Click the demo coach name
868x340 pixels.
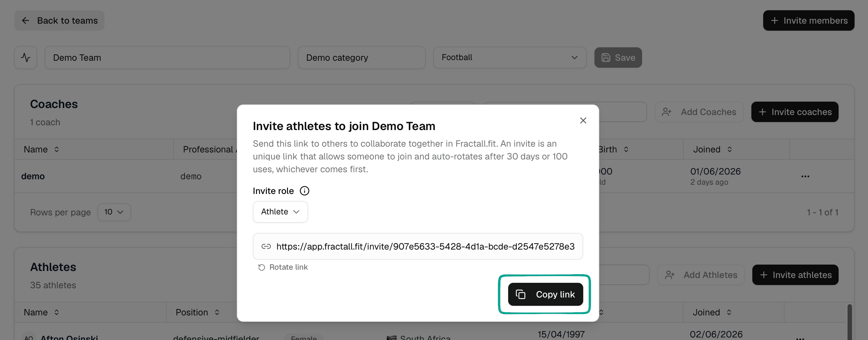(33, 176)
